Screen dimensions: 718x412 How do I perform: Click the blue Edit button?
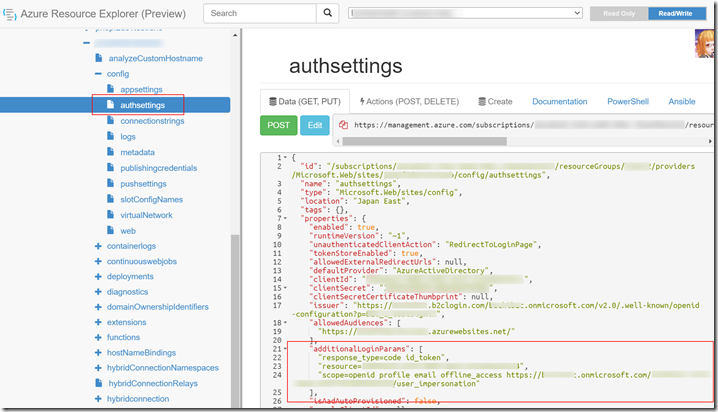click(x=314, y=126)
